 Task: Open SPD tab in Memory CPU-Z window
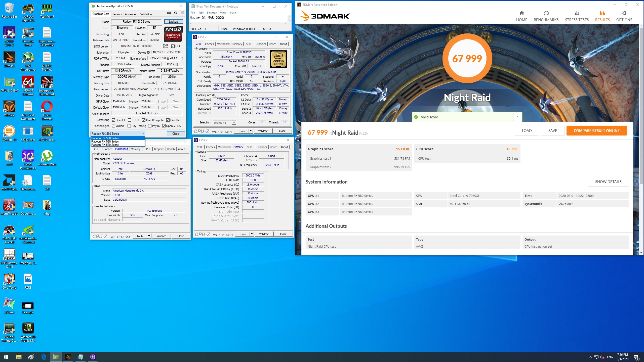[250, 147]
